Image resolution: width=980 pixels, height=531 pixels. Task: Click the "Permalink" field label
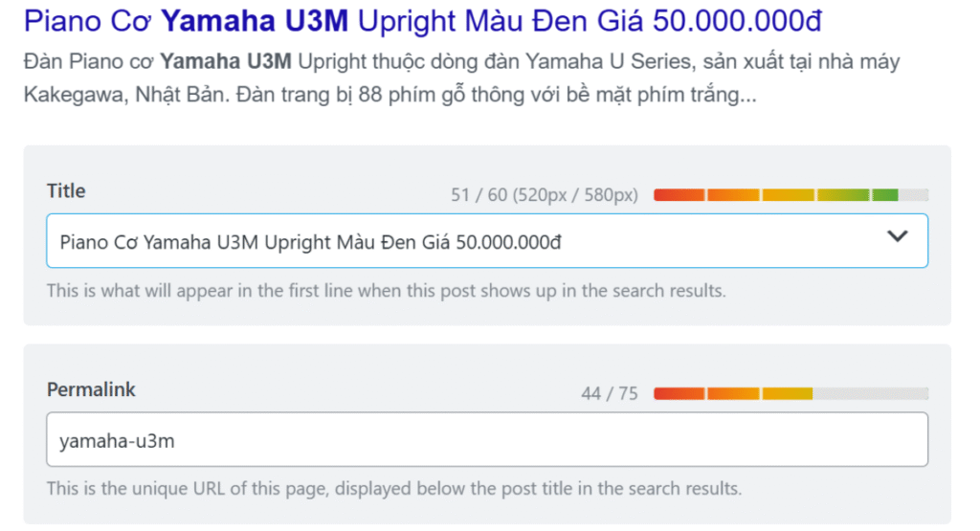pyautogui.click(x=91, y=389)
